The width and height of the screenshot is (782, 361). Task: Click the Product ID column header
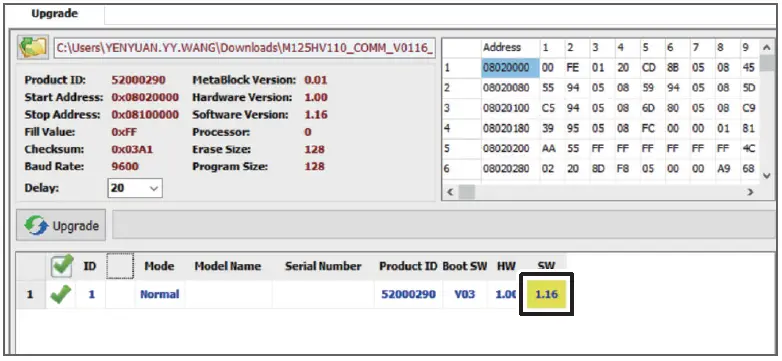pyautogui.click(x=408, y=266)
